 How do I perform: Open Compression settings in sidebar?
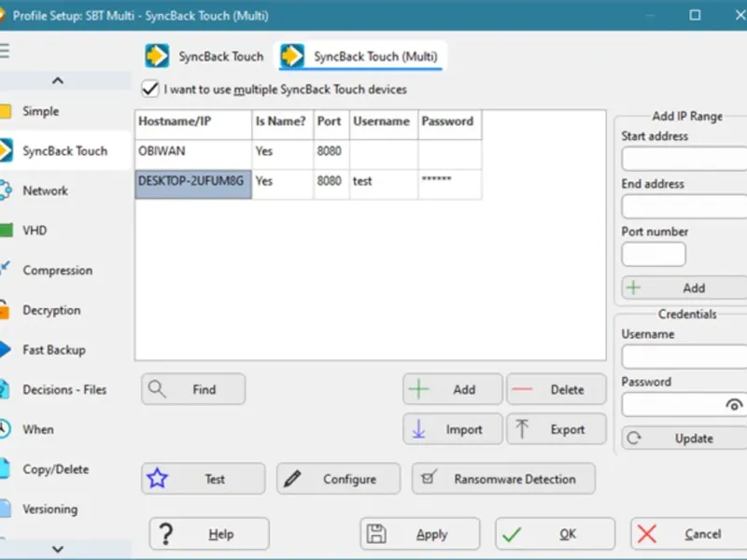(58, 271)
